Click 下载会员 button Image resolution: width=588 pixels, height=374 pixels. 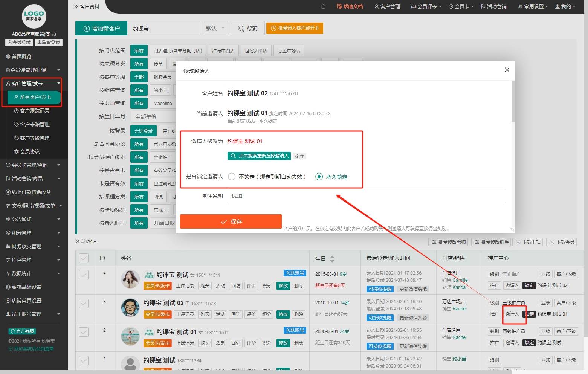[x=562, y=242]
